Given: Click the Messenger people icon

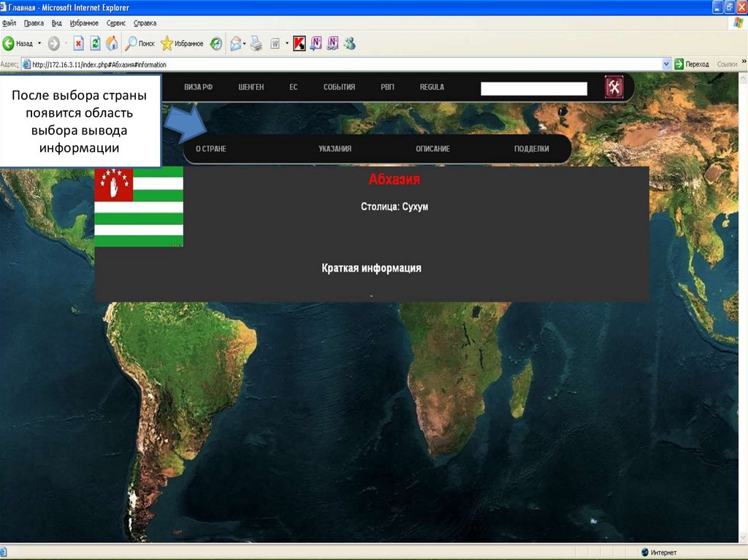Looking at the screenshot, I should point(350,44).
